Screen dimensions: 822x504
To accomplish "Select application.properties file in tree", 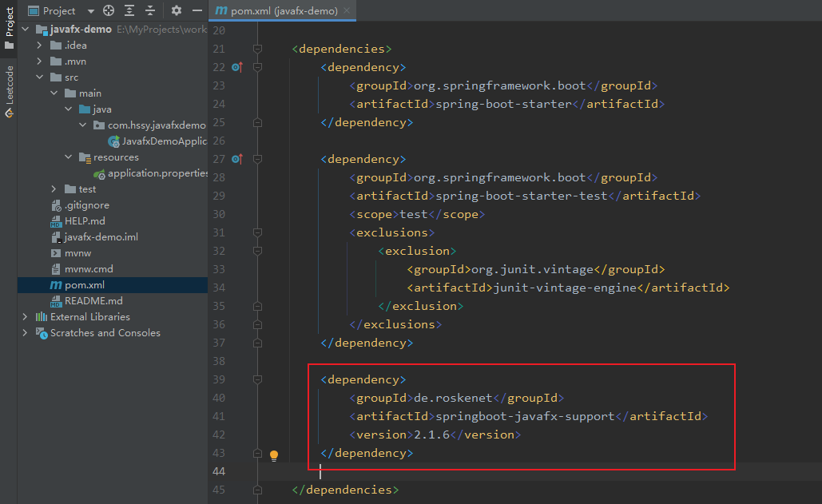I will [157, 173].
